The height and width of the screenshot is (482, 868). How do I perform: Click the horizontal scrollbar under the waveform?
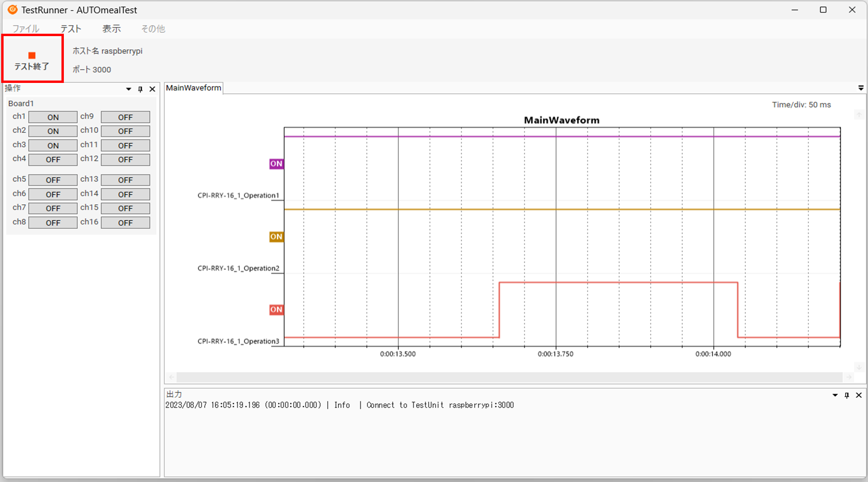pyautogui.click(x=508, y=377)
